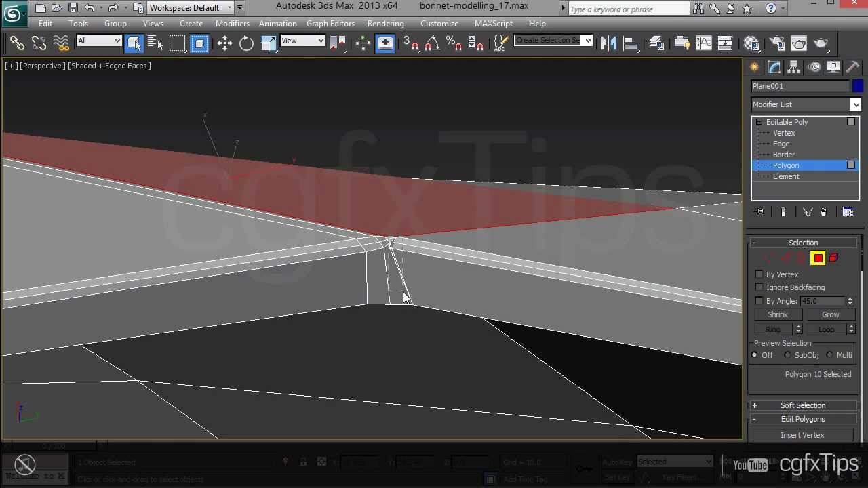Open Render Setup dialog
Viewport: 868px width, 488px height.
pos(776,43)
